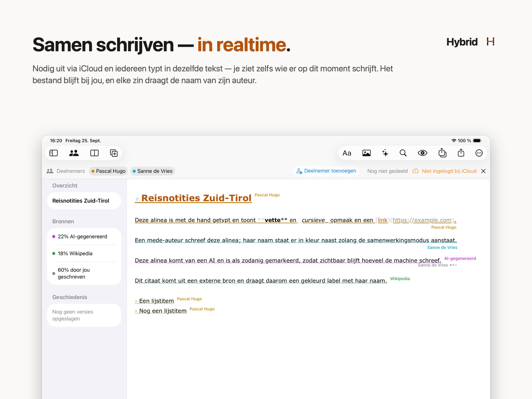Click Deelnemer toevoegen button
The height and width of the screenshot is (399, 532).
326,171
